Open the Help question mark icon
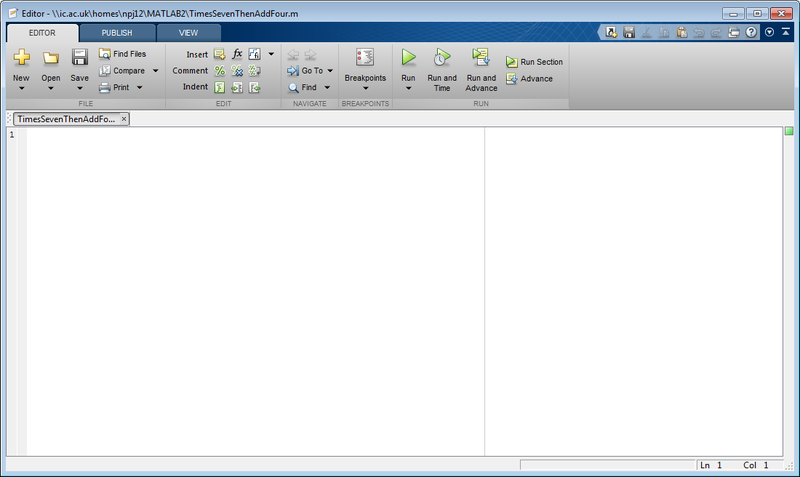Image resolution: width=800 pixels, height=477 pixels. [x=751, y=32]
